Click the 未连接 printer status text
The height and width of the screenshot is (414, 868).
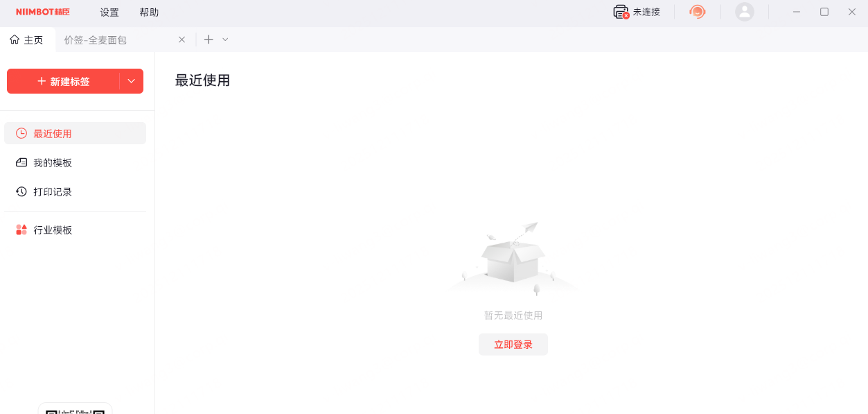tap(646, 12)
